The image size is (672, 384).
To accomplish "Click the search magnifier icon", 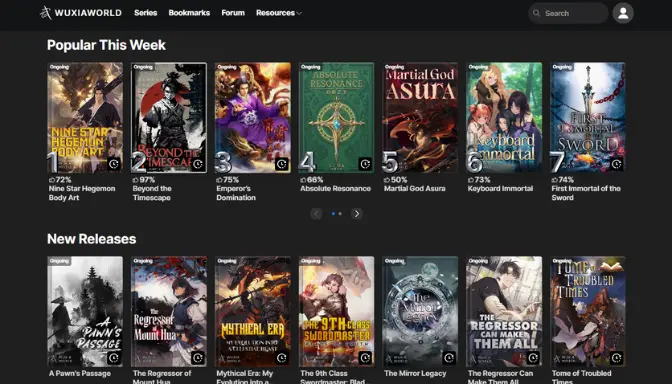I will (x=536, y=13).
